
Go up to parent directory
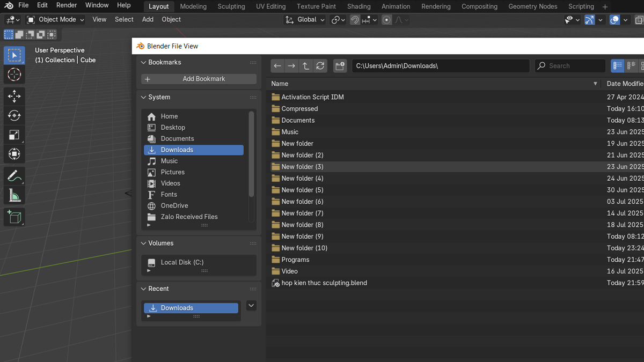click(306, 66)
